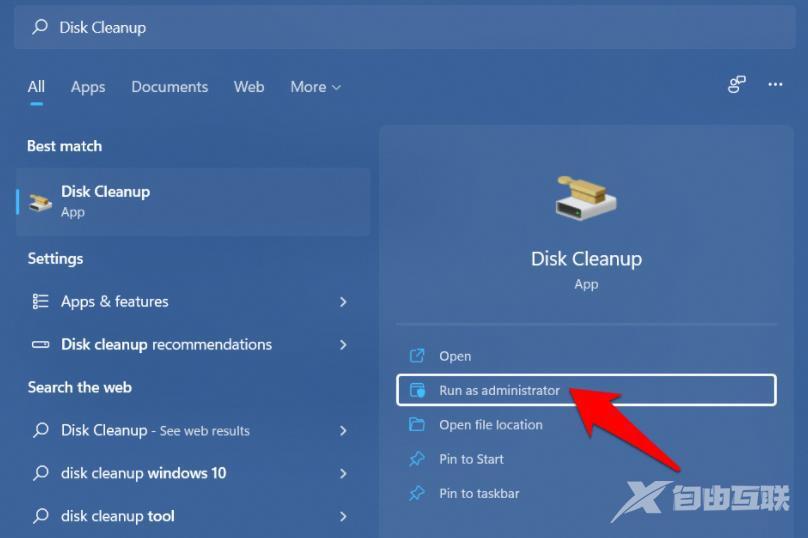Click the Pin to Start pin icon
The width and height of the screenshot is (808, 538).
[417, 459]
